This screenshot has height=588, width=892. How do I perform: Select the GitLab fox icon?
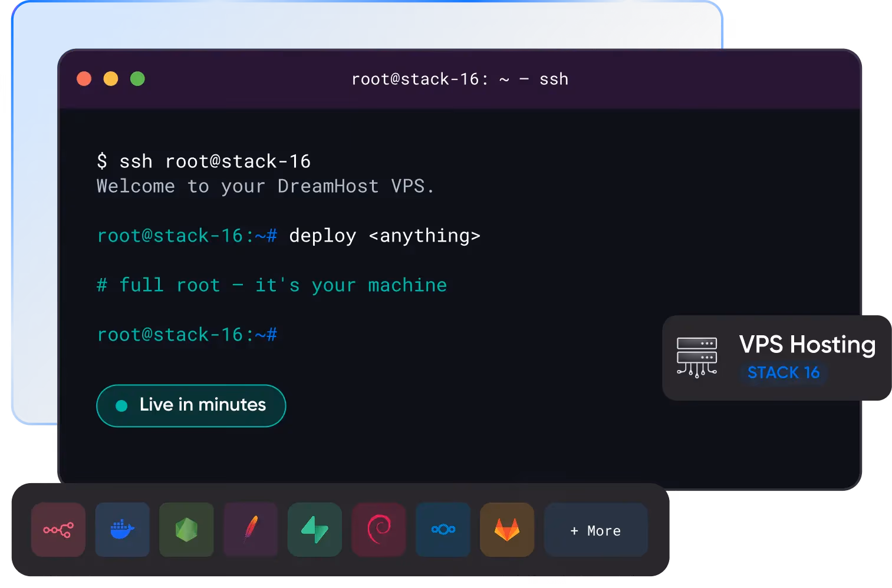507,530
